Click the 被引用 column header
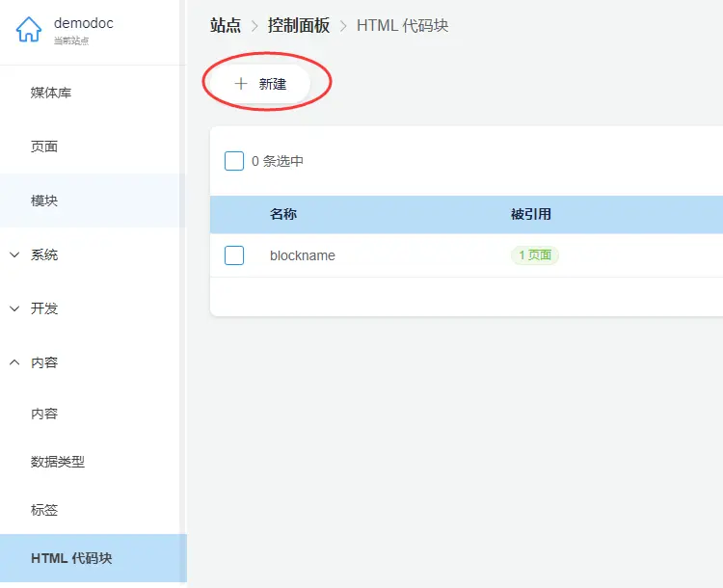The image size is (723, 588). pyautogui.click(x=531, y=214)
